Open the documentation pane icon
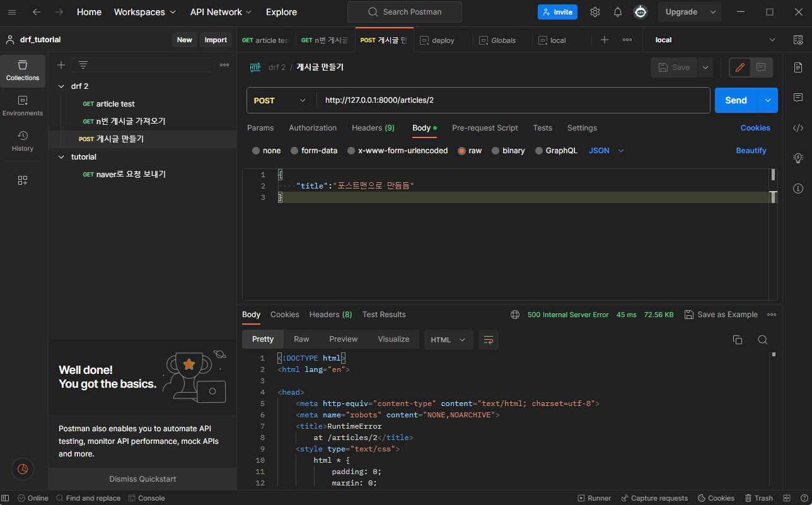The image size is (812, 505). point(798,67)
